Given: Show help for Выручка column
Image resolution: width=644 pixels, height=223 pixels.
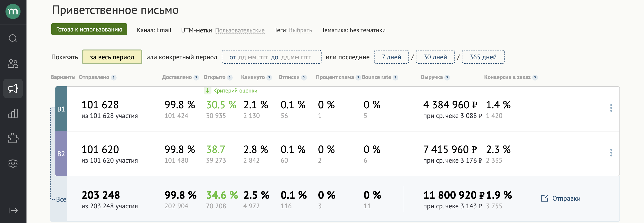Looking at the screenshot, I should point(447,78).
